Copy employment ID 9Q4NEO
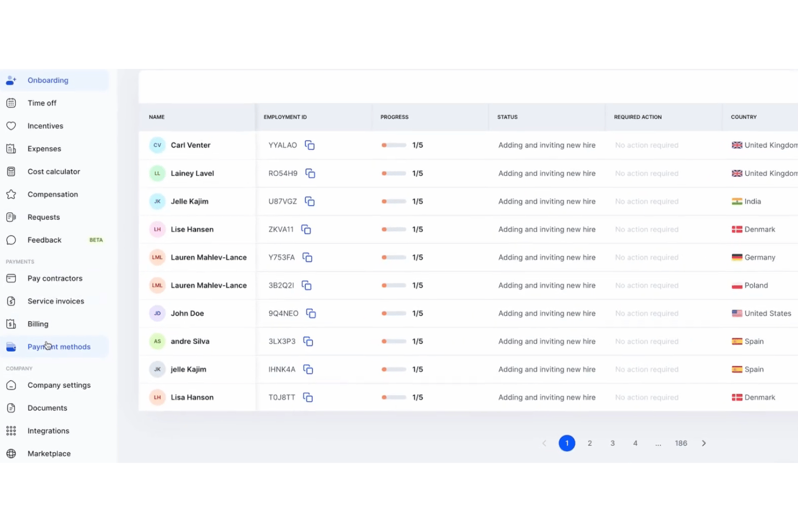 pos(311,313)
